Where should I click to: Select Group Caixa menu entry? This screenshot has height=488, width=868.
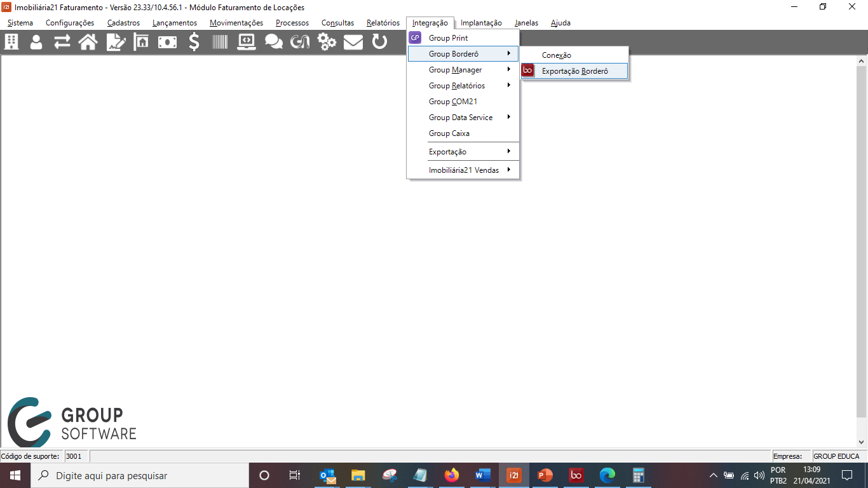click(463, 133)
